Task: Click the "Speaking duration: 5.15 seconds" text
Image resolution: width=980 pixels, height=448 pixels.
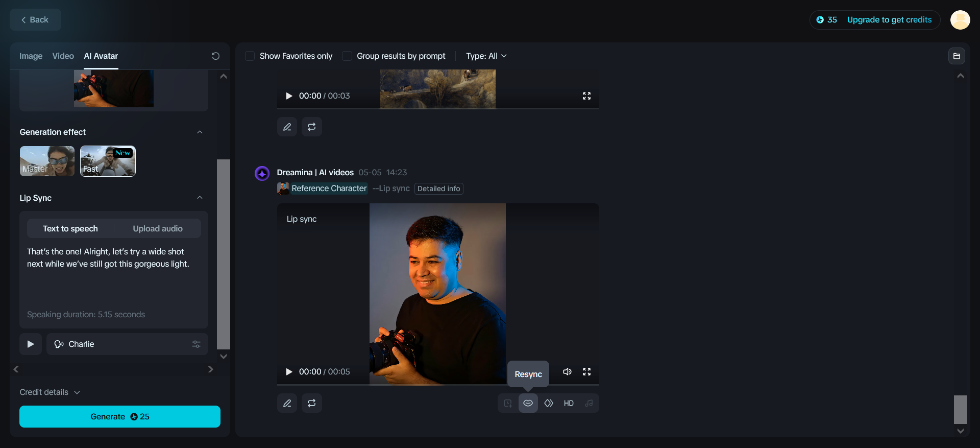Action: coord(86,315)
